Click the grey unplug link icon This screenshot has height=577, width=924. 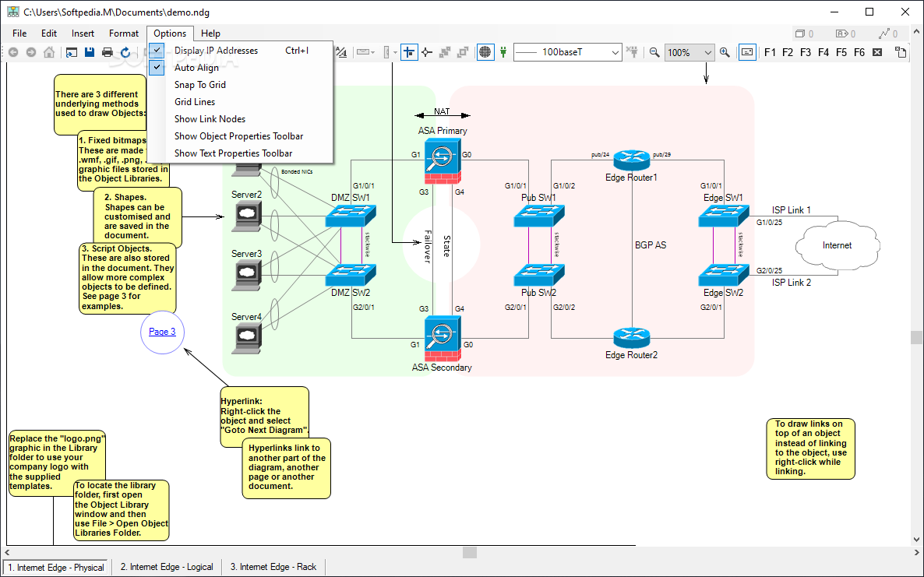(x=633, y=52)
